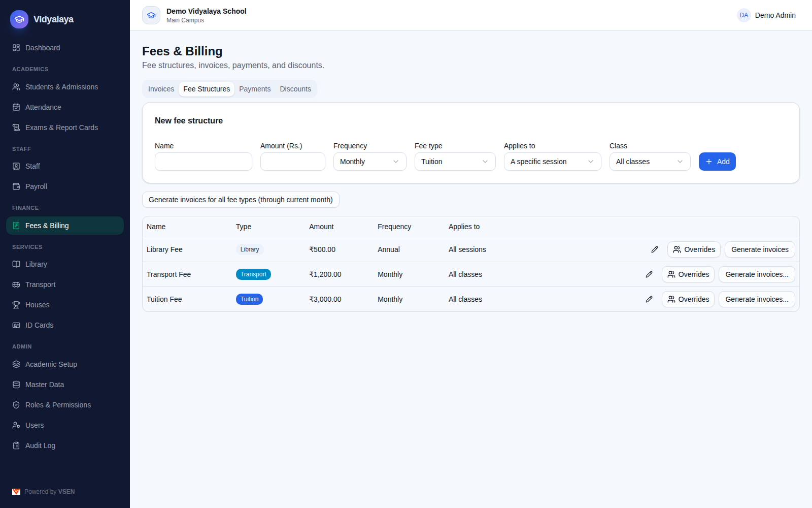
Task: Click the VSEN logo in footer
Action: [16, 492]
